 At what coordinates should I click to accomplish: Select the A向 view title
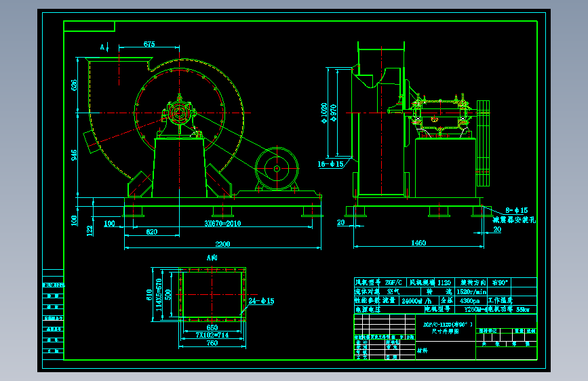(212, 258)
